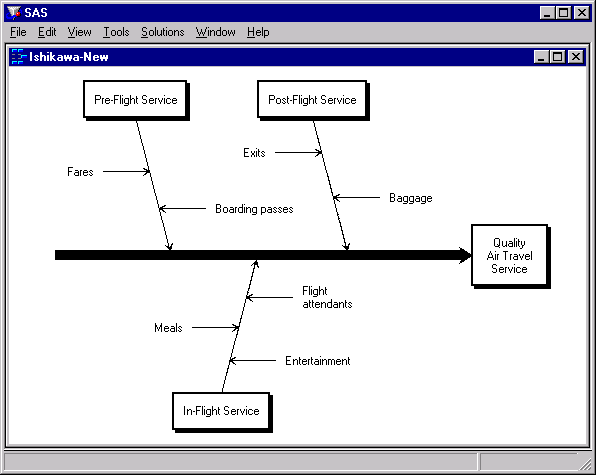This screenshot has height=475, width=596.
Task: Select the Pre-Flight Service box
Action: point(136,100)
